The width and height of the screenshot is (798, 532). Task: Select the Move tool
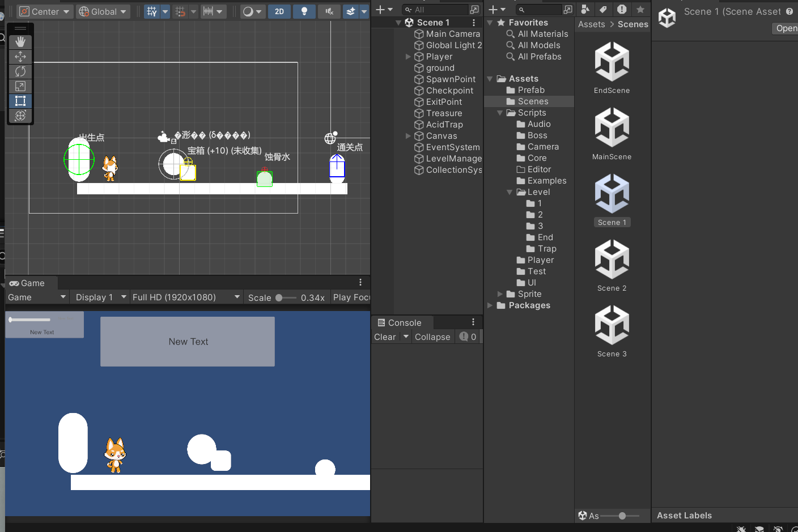[20, 57]
